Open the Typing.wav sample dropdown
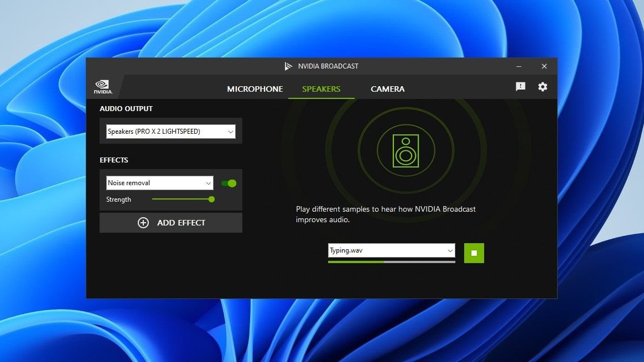644x362 pixels. (x=391, y=250)
